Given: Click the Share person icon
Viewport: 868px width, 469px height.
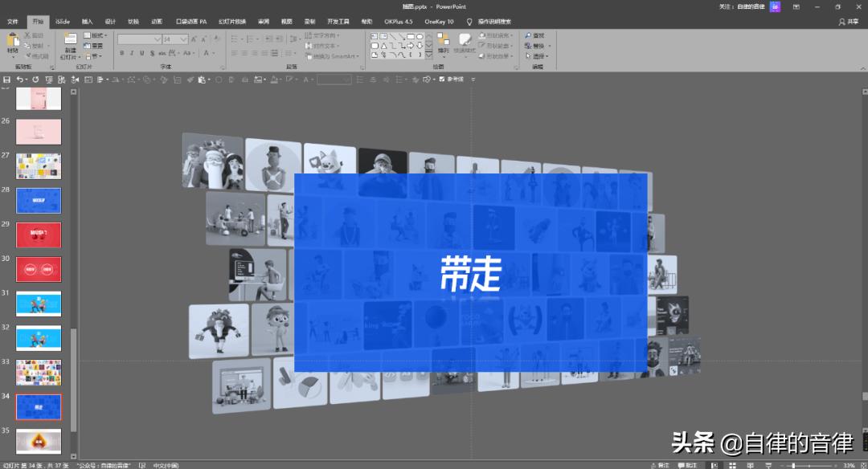Looking at the screenshot, I should (x=842, y=22).
